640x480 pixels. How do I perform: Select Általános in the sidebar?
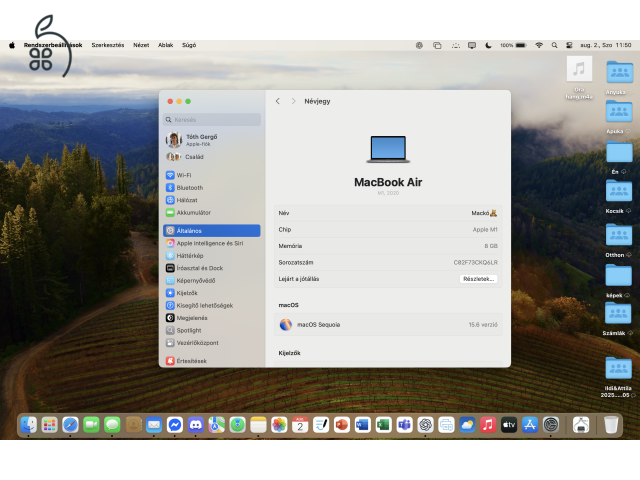pos(212,231)
